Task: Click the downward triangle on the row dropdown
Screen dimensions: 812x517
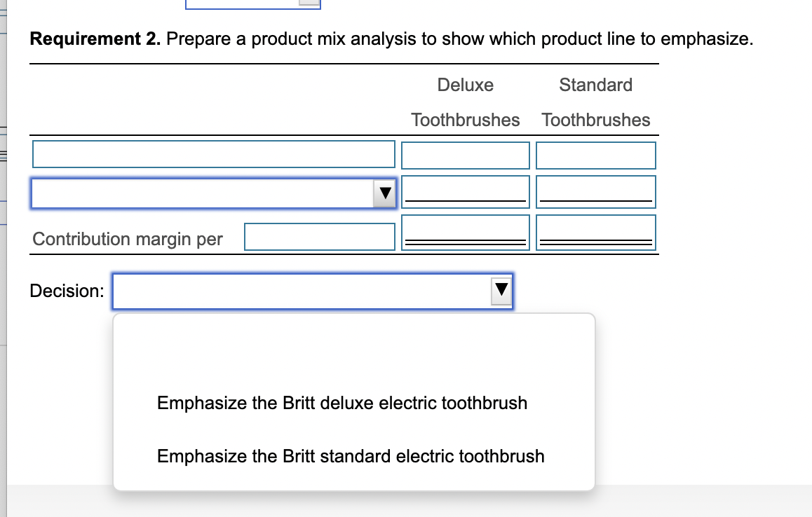Action: (x=384, y=193)
